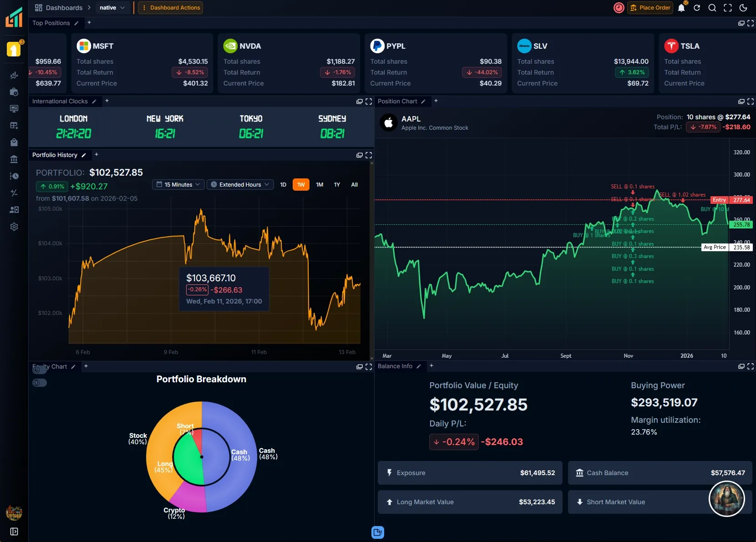Click the red clock market status icon
This screenshot has height=542, width=756.
click(619, 8)
